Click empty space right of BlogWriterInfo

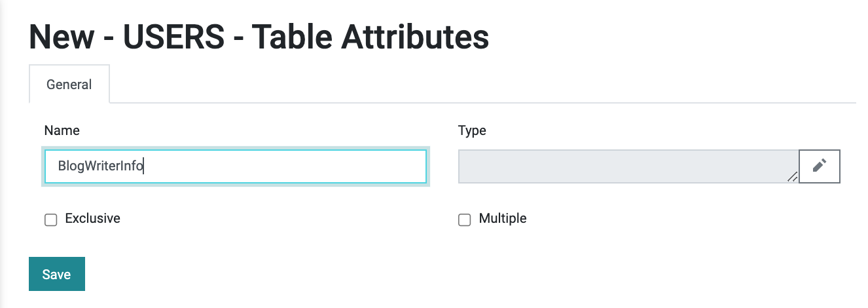(x=285, y=166)
